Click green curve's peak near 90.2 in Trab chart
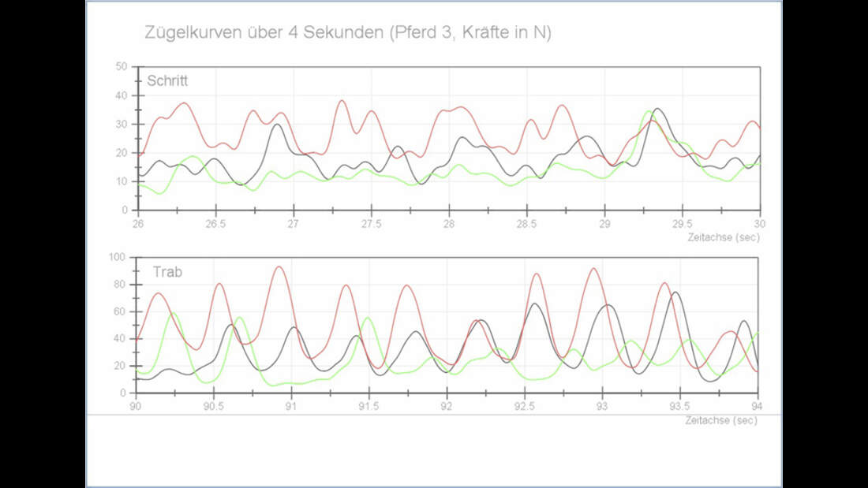The width and height of the screenshot is (868, 488). [x=174, y=313]
